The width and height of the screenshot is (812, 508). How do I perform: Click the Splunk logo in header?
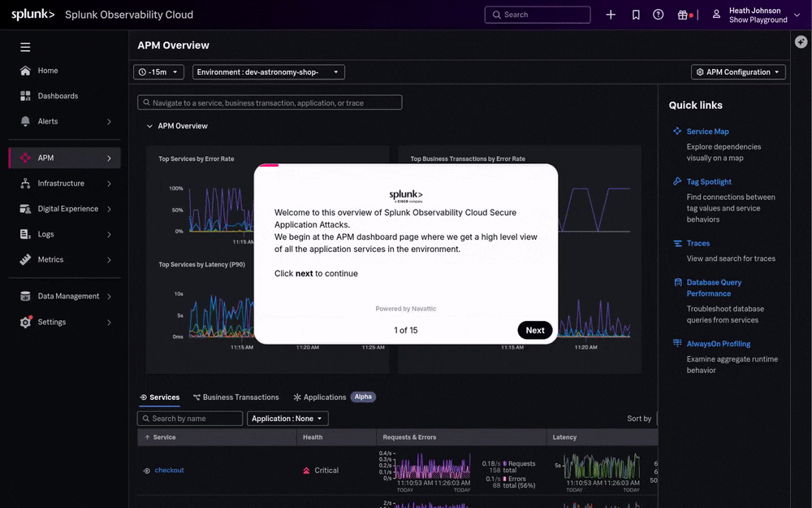pyautogui.click(x=32, y=15)
